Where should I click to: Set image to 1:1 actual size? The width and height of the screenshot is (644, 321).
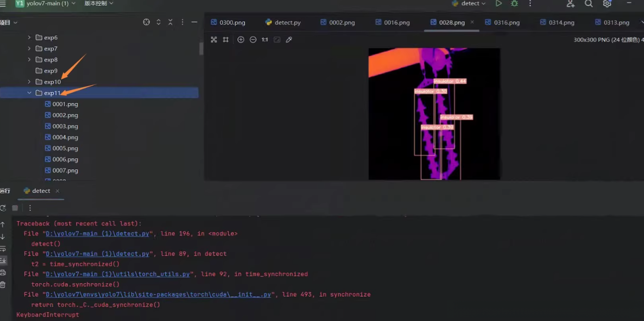pyautogui.click(x=265, y=40)
